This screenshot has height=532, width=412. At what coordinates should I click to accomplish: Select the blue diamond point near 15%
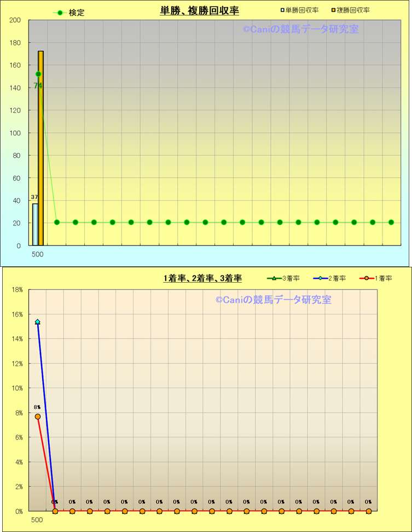tap(37, 322)
